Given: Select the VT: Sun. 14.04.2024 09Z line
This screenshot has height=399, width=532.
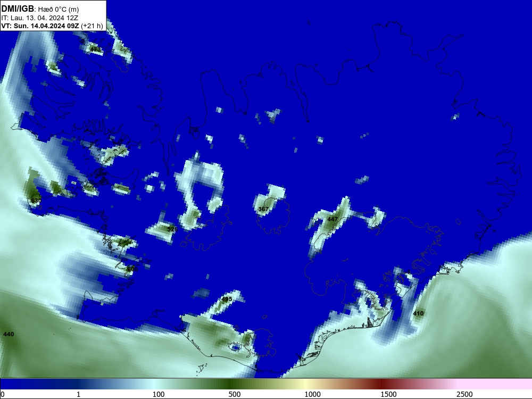Looking at the screenshot, I should coord(52,26).
